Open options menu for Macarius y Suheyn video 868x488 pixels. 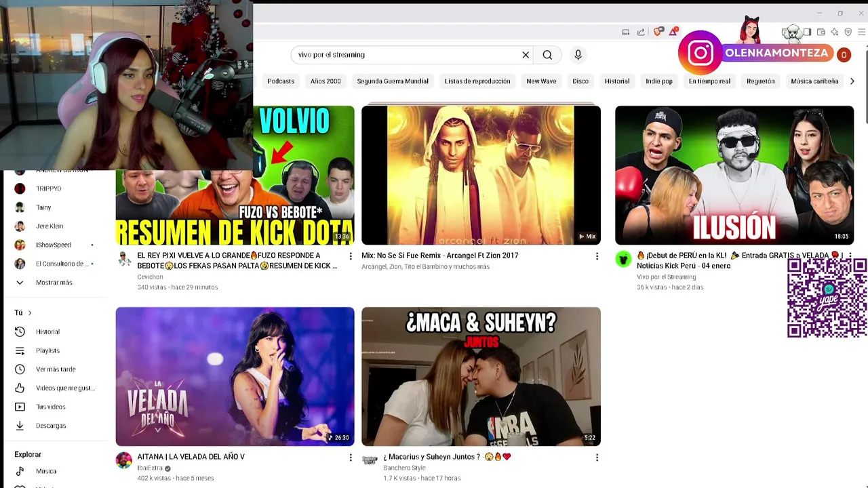click(597, 457)
